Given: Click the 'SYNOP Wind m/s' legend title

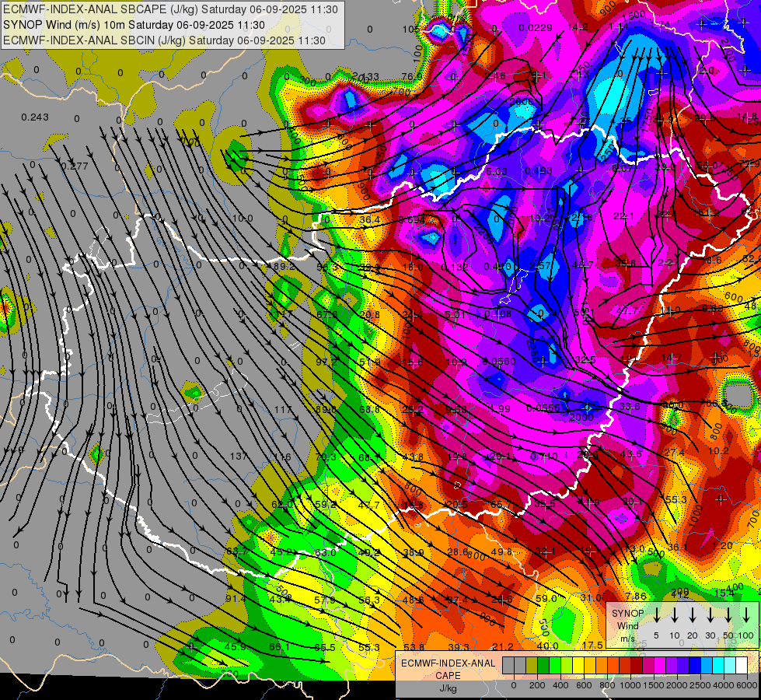Looking at the screenshot, I should (x=627, y=625).
